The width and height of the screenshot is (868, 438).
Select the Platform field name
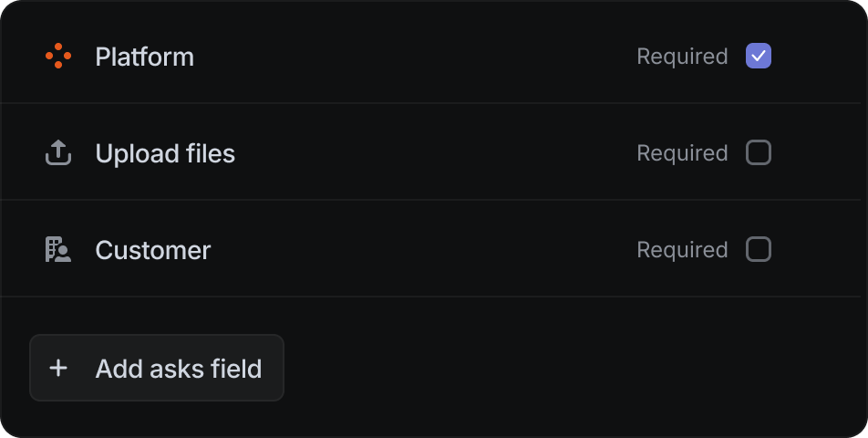click(x=144, y=57)
